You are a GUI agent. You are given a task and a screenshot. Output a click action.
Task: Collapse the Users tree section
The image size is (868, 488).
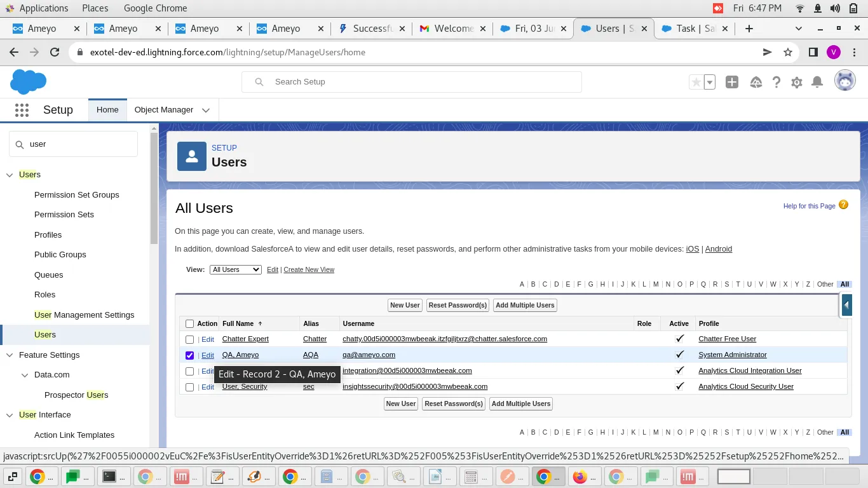[10, 175]
